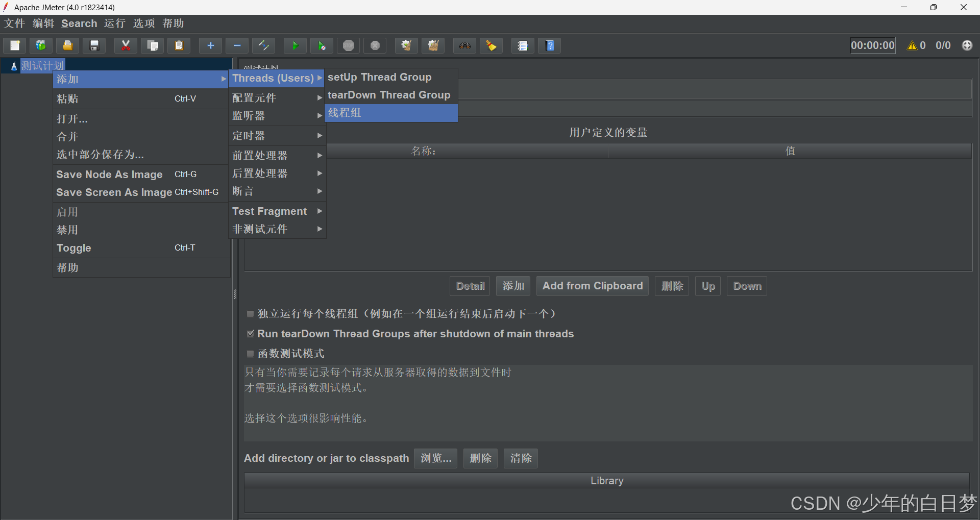Click the Library table header
980x520 pixels.
(607, 481)
